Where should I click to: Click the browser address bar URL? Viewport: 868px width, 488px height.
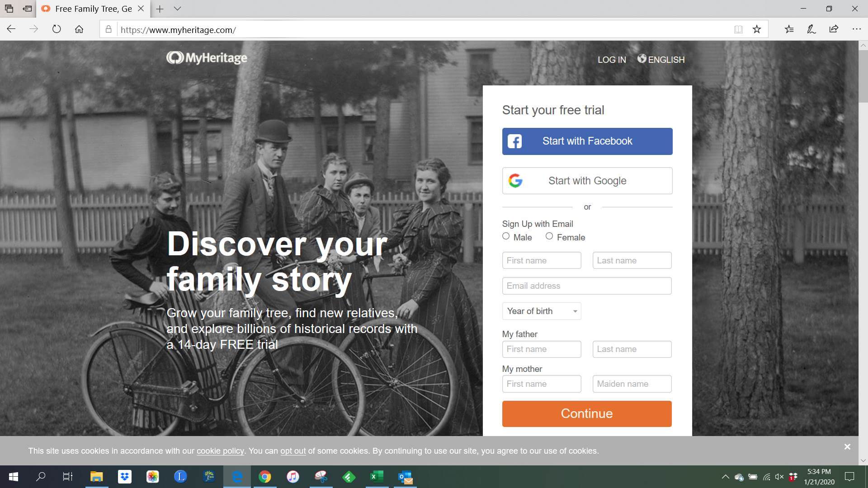178,30
